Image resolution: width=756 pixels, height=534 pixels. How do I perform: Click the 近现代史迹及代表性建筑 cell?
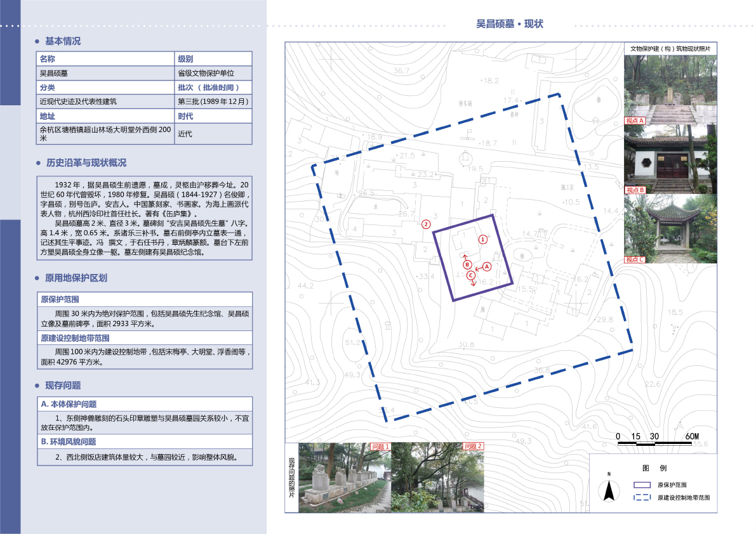coord(105,101)
